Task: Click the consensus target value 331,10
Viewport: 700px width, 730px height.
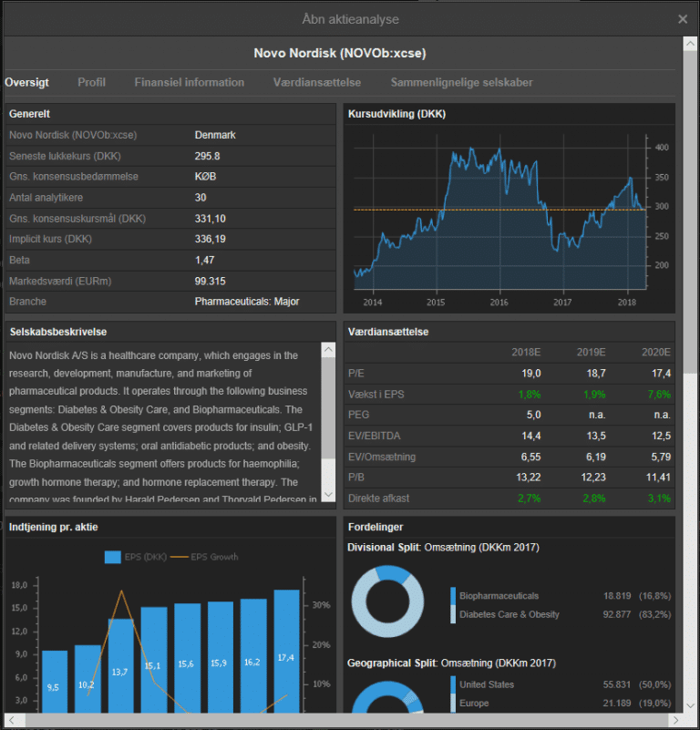Action: tap(210, 219)
